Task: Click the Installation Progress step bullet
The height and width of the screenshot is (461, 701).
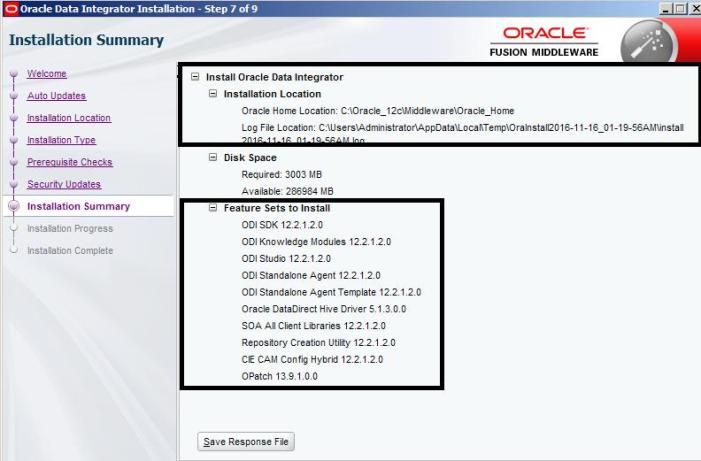Action: point(14,228)
